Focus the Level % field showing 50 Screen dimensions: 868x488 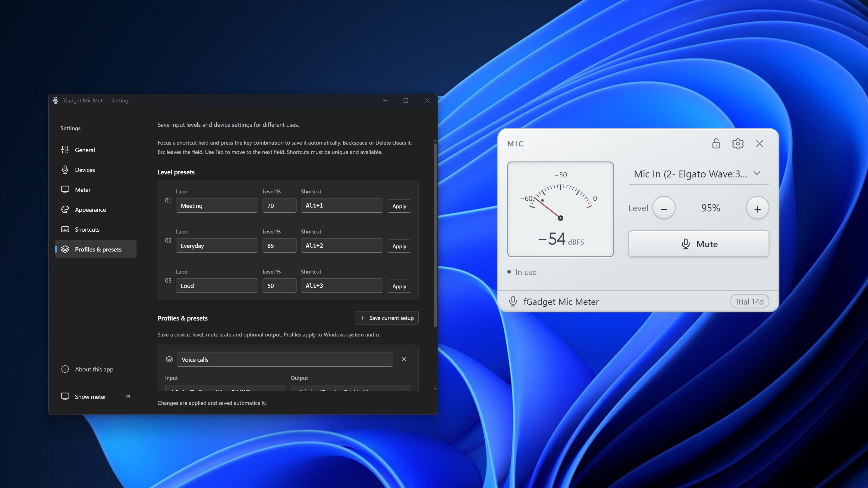(x=279, y=286)
